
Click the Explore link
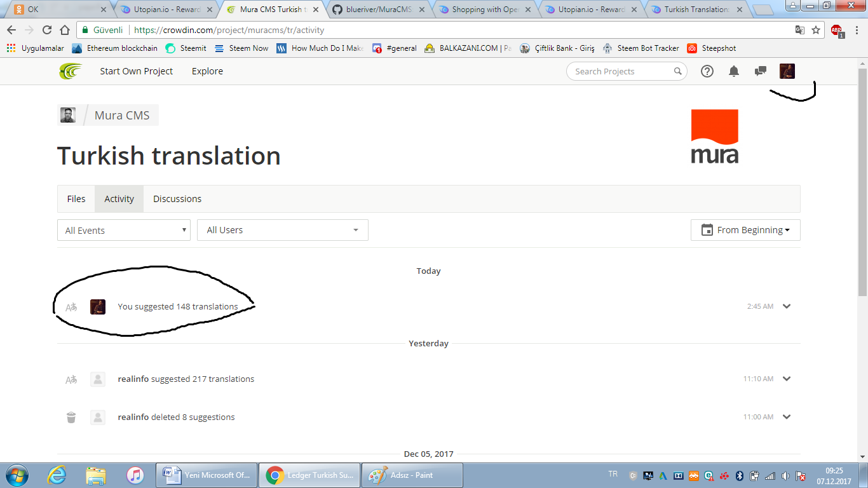click(207, 71)
